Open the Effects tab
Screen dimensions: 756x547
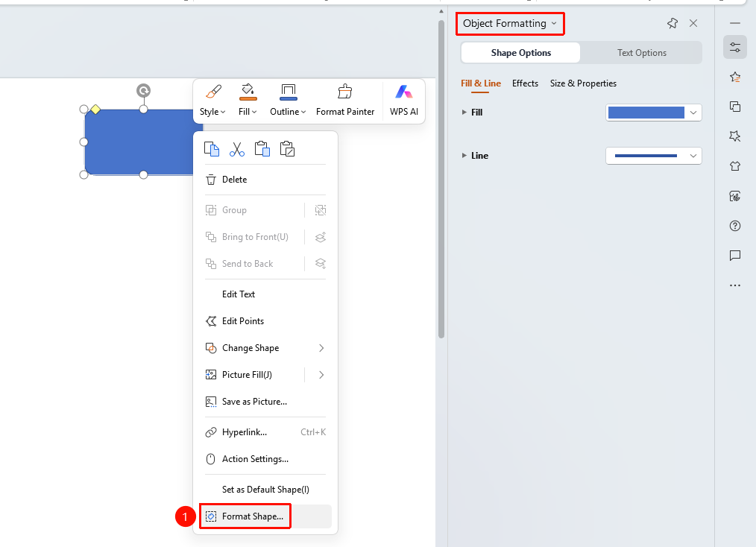tap(525, 83)
